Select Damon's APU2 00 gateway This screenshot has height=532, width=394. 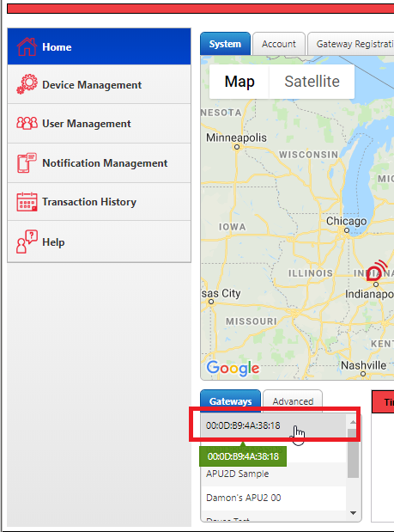click(x=273, y=498)
